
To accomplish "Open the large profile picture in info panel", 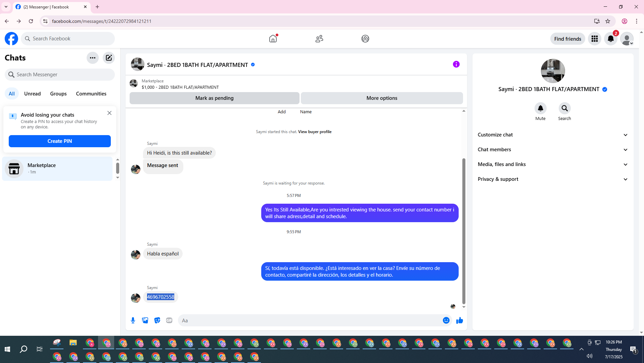I will tap(553, 71).
